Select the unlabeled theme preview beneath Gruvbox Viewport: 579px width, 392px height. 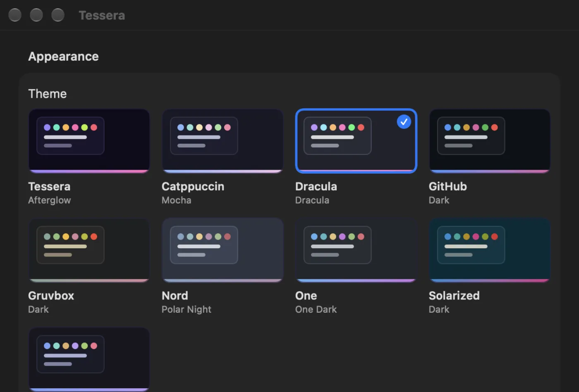(89, 359)
